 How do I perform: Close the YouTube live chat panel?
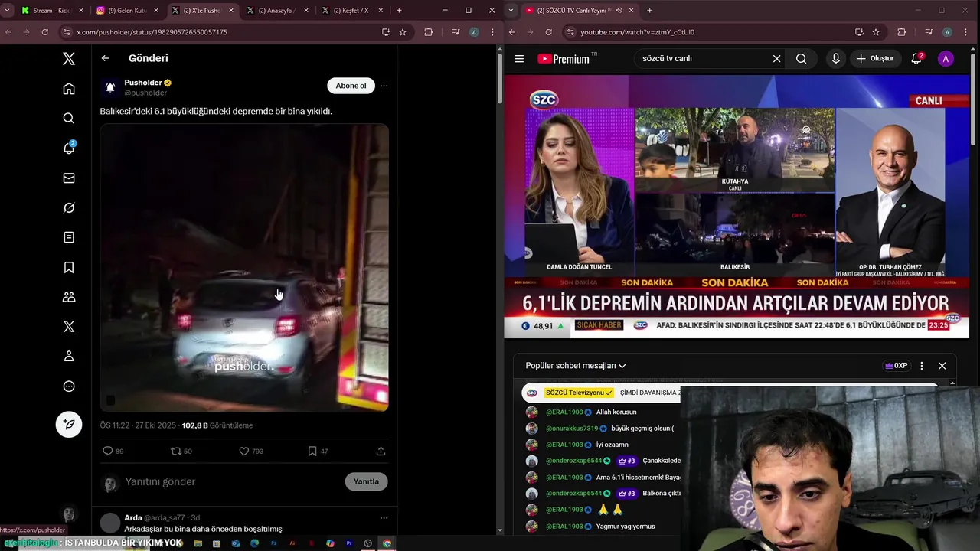coord(942,366)
